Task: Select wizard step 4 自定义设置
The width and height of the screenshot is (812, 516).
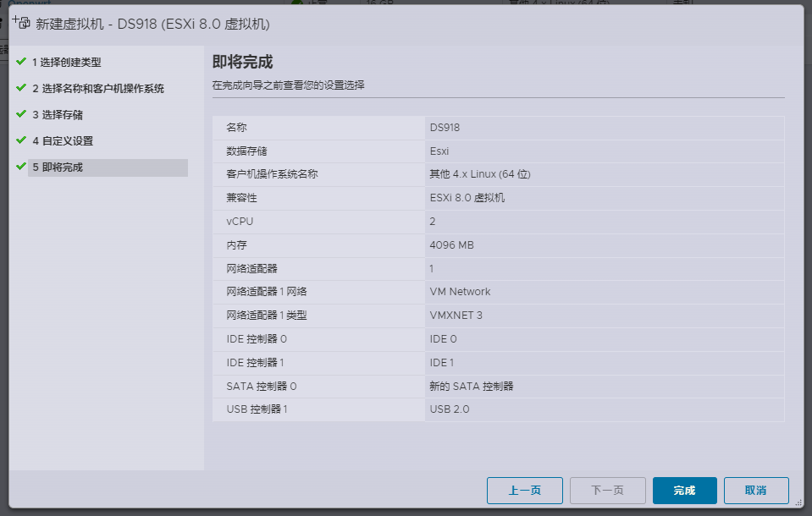Action: click(x=66, y=140)
